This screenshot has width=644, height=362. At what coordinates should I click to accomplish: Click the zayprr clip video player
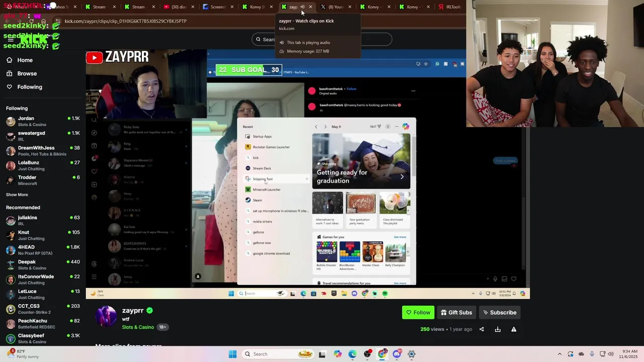(x=307, y=174)
